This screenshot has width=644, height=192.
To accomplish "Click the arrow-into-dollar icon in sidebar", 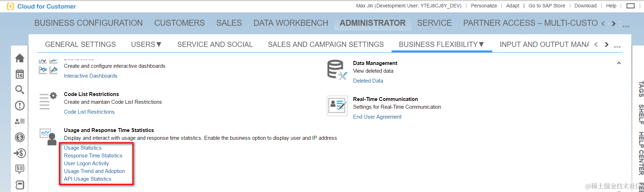I will (x=20, y=153).
